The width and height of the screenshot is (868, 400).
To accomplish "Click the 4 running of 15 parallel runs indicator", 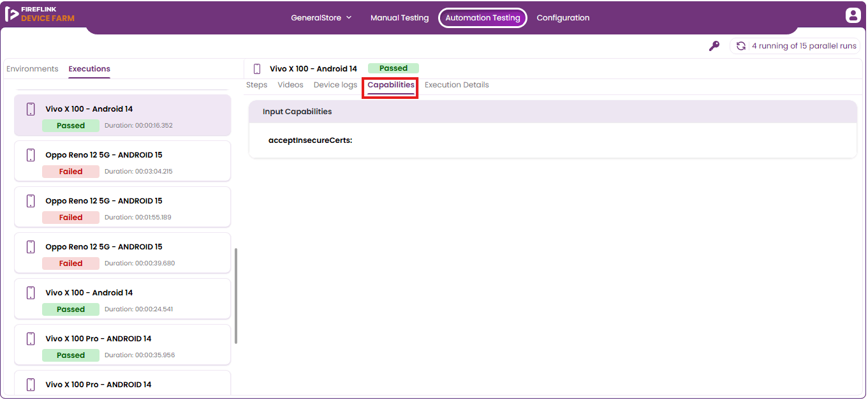I will (x=795, y=46).
